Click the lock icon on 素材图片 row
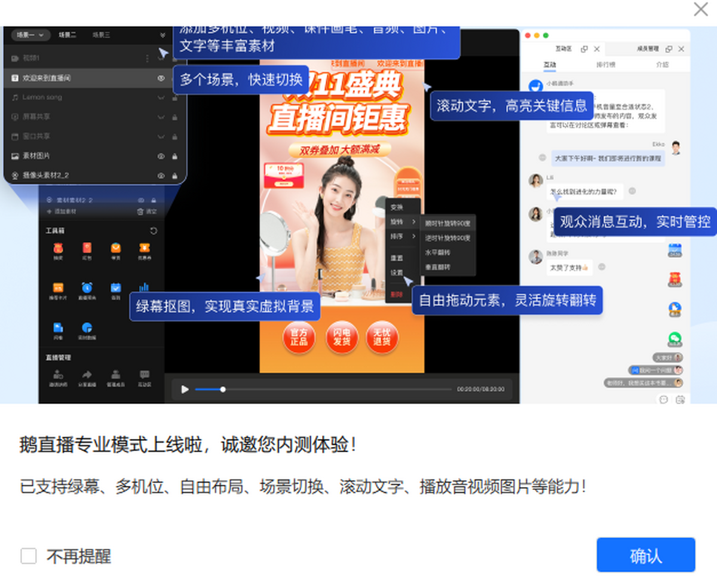Image resolution: width=717 pixels, height=588 pixels. (174, 156)
